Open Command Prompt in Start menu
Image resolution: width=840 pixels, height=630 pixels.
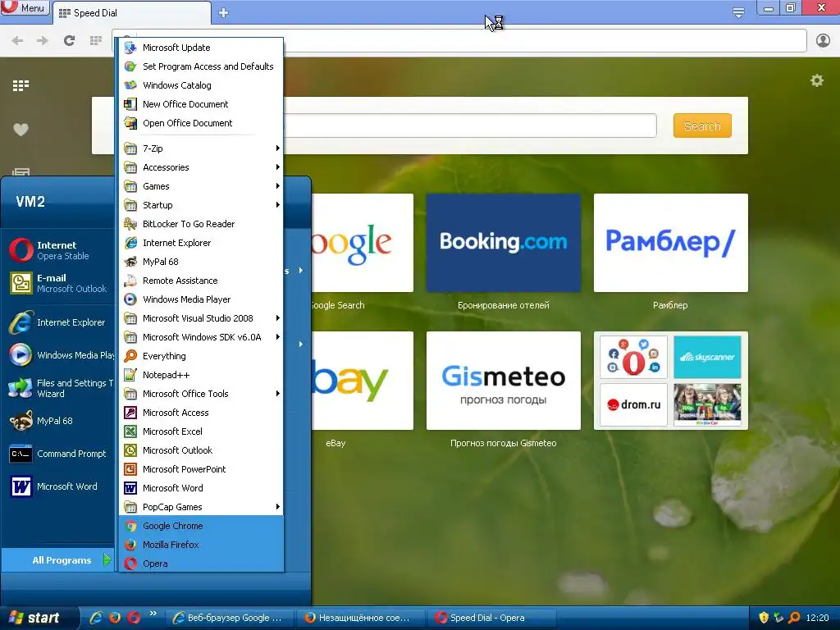pyautogui.click(x=59, y=454)
